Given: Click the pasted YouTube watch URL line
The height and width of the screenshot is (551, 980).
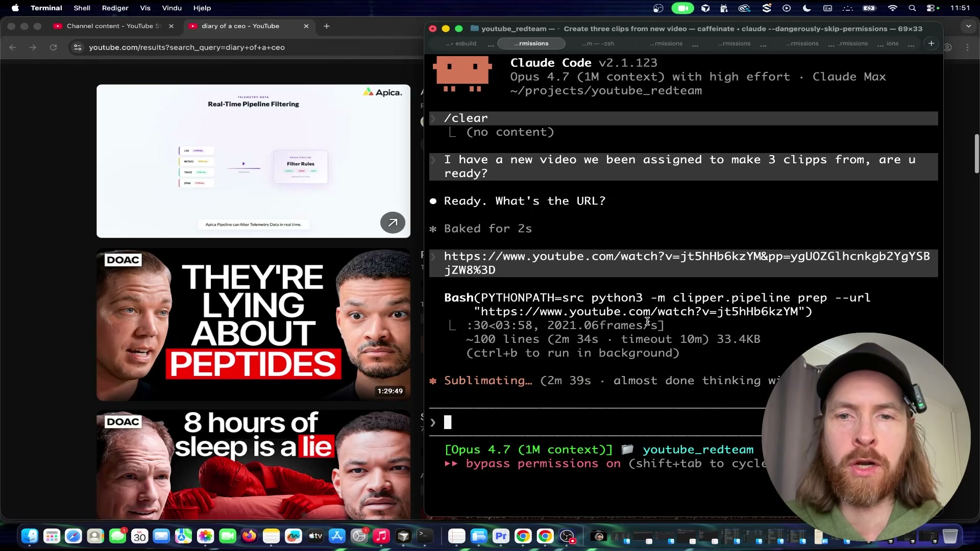Looking at the screenshot, I should tap(683, 263).
